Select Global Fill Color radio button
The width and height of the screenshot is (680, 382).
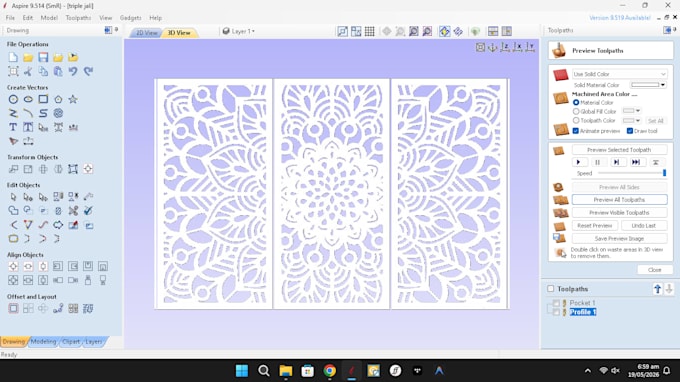pyautogui.click(x=576, y=111)
